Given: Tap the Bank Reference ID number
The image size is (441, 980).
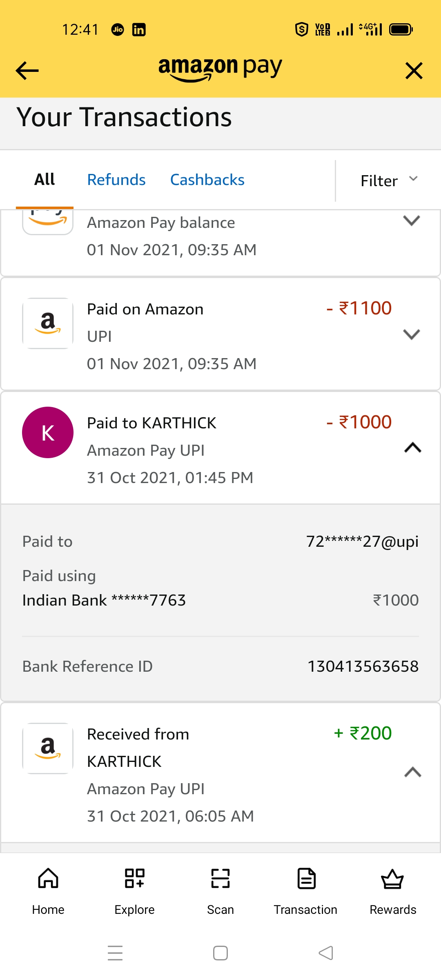Looking at the screenshot, I should (x=363, y=666).
